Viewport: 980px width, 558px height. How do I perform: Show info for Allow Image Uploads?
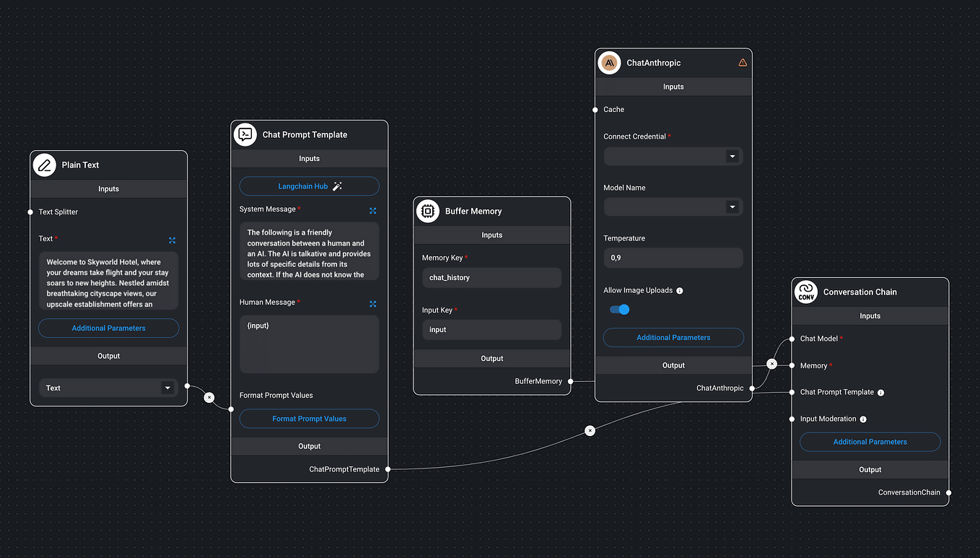coord(680,291)
